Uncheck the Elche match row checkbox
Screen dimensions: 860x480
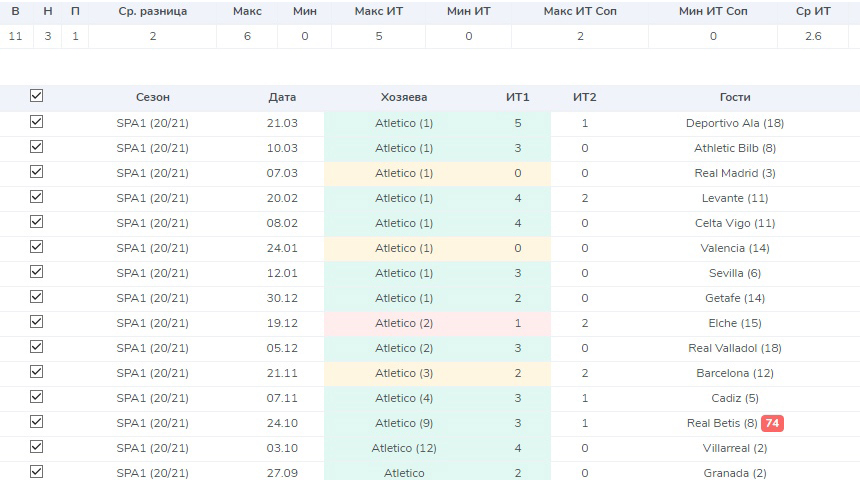(36, 321)
